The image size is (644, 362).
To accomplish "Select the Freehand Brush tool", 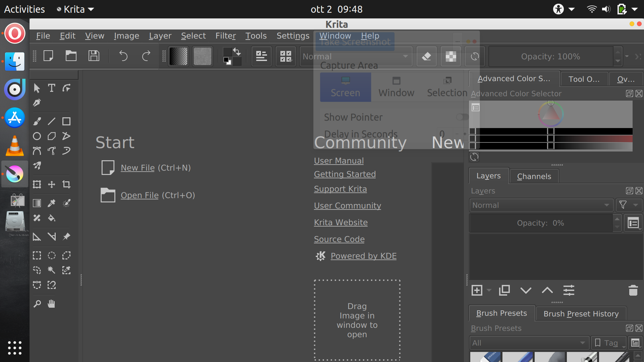I will [x=37, y=121].
